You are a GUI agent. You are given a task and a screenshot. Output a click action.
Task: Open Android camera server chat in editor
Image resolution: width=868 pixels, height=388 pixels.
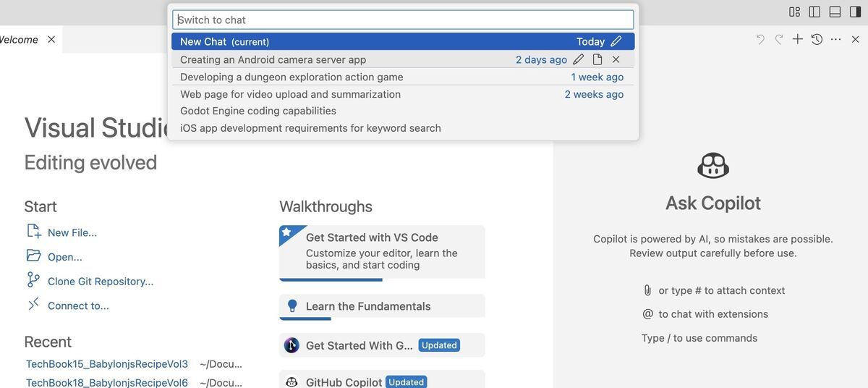pyautogui.click(x=597, y=59)
